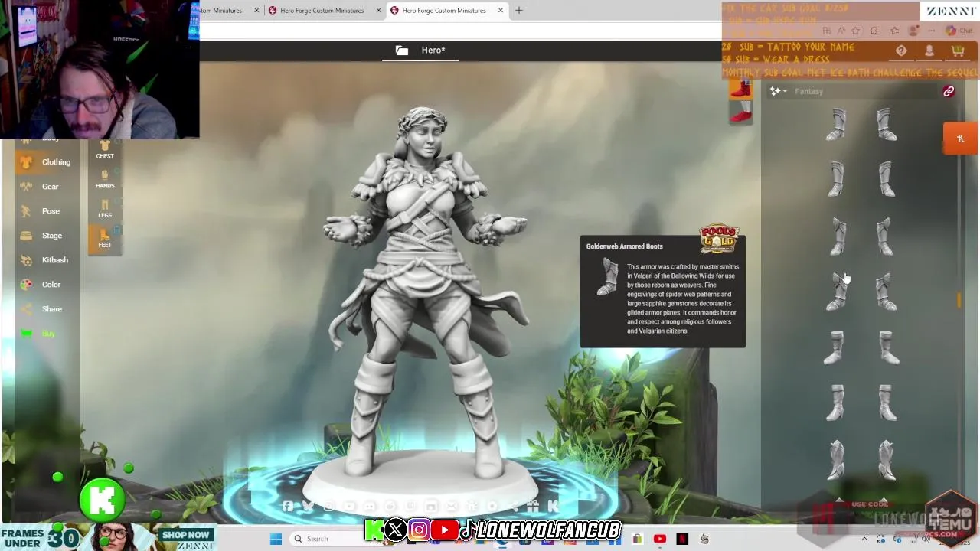Screen dimensions: 980x551
Task: Open the Hero Forge account profile icon
Action: click(929, 51)
